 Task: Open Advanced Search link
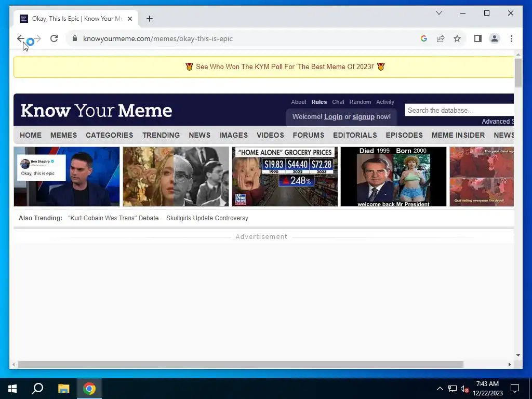(498, 122)
